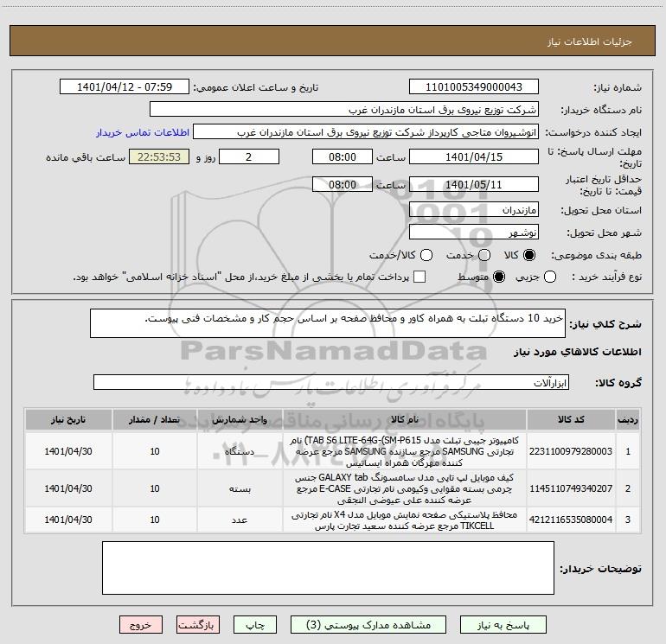Click the گروه کالا field ابزارآلات
This screenshot has width=666, height=644.
coord(331,382)
